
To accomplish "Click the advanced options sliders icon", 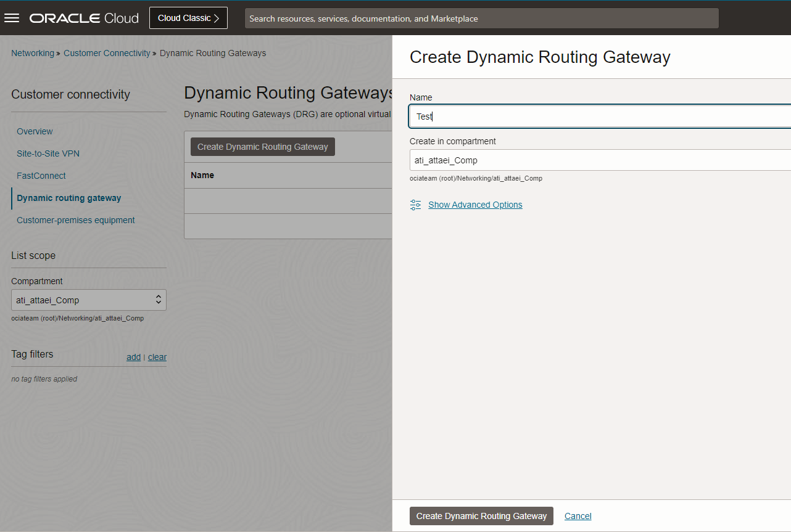I will [416, 205].
